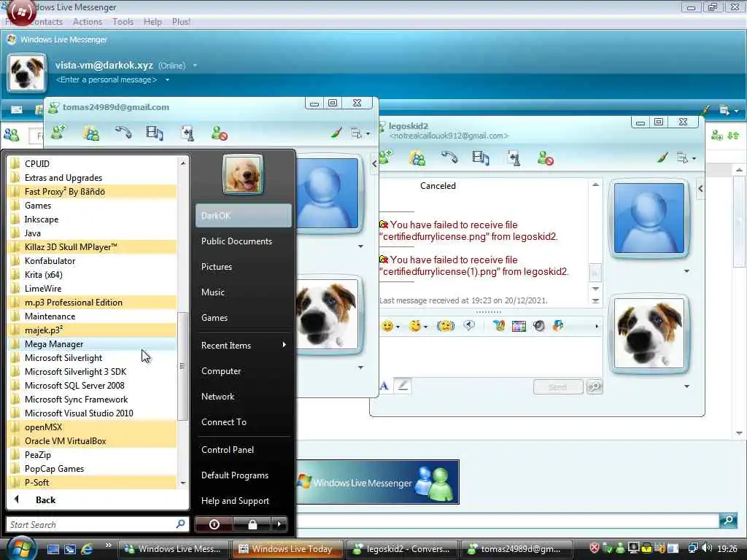Switch to handwriting mode pen icon

pos(403,386)
